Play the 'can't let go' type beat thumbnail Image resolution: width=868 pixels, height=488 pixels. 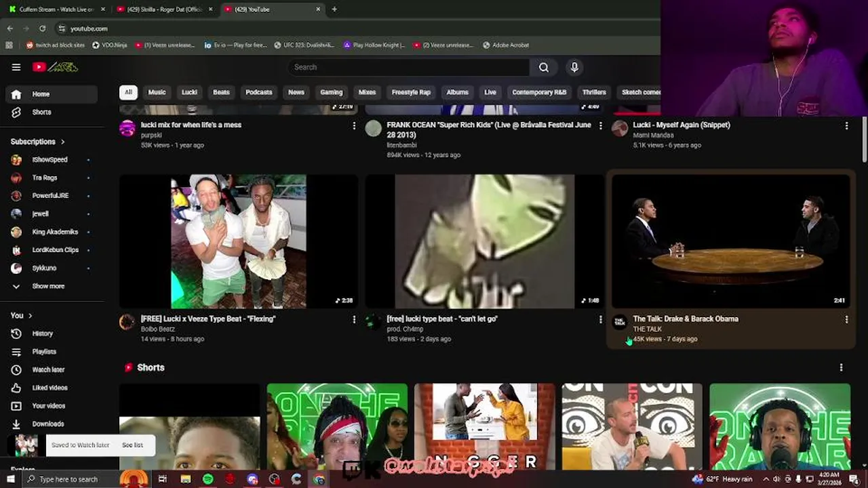click(484, 241)
